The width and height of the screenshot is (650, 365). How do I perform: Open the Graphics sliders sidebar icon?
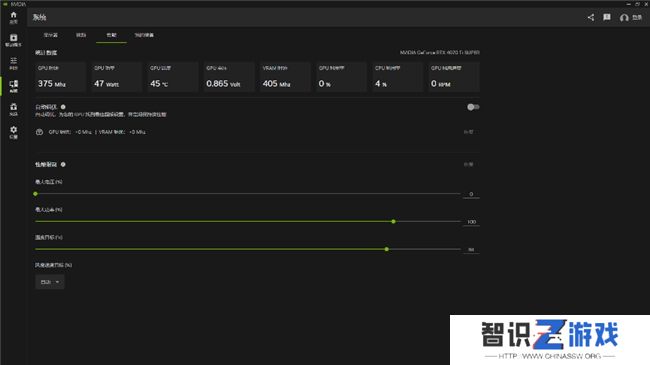tap(13, 63)
